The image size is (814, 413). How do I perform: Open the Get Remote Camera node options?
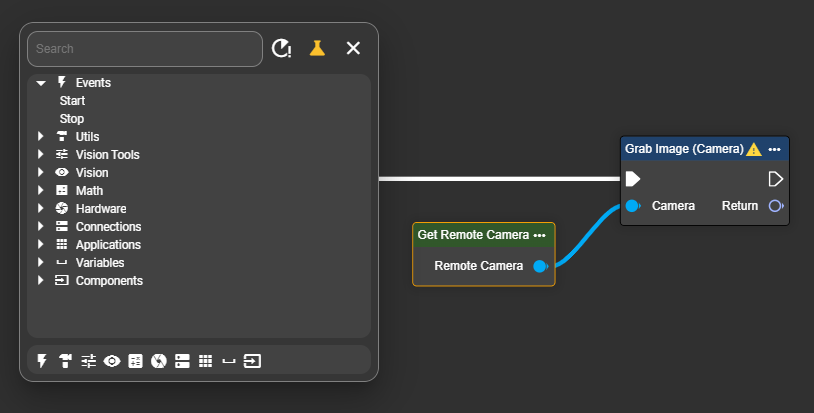click(x=540, y=235)
